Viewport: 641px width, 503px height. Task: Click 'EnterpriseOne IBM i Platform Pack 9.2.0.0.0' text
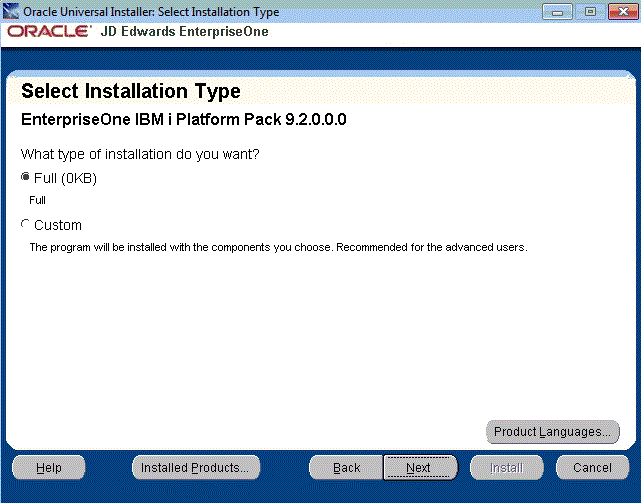click(x=184, y=119)
